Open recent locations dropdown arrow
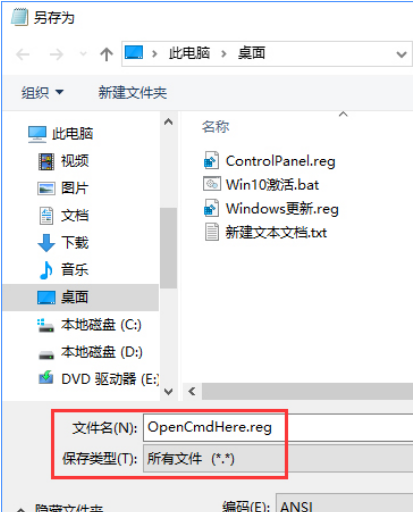 pyautogui.click(x=83, y=54)
